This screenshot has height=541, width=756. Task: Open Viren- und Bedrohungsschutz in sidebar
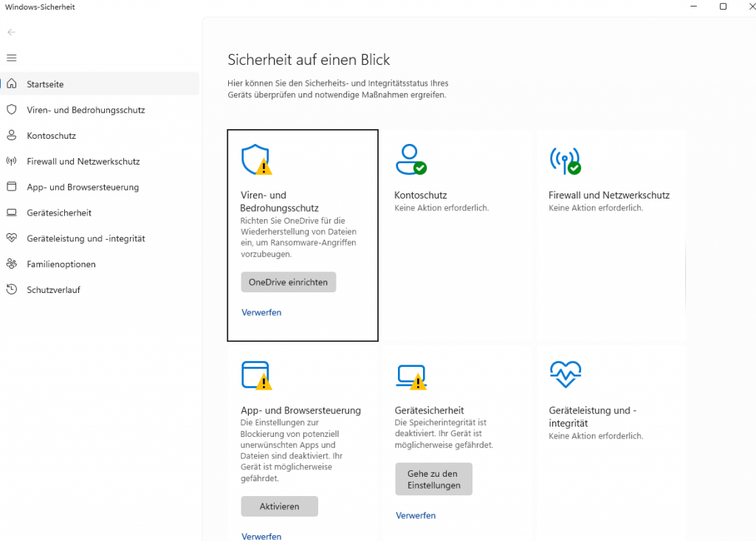coord(86,110)
